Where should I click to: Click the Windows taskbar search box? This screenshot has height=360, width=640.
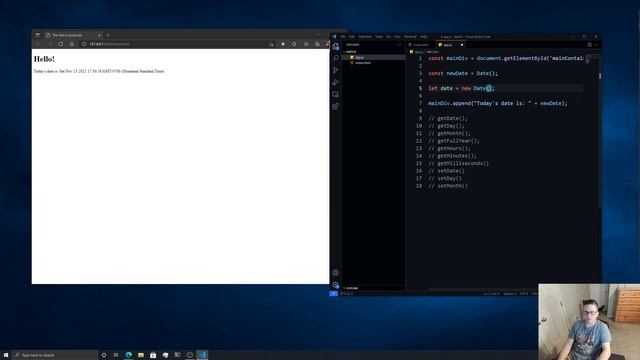tap(55, 355)
